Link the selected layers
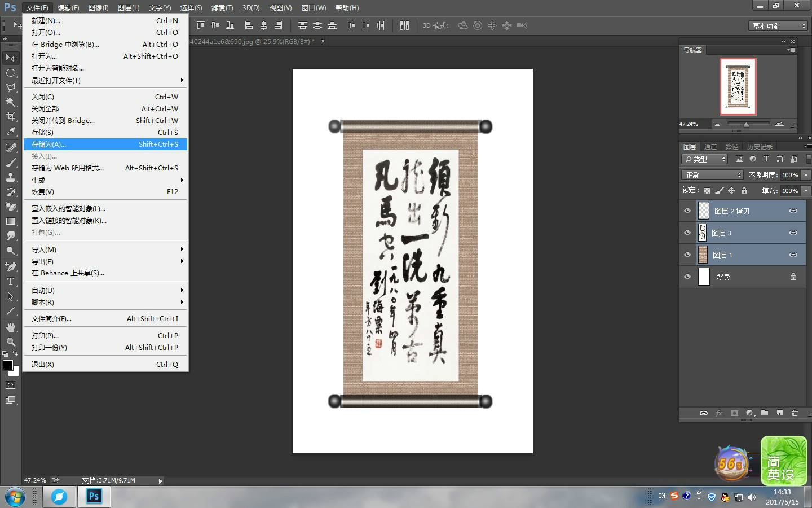812x508 pixels. (x=704, y=413)
